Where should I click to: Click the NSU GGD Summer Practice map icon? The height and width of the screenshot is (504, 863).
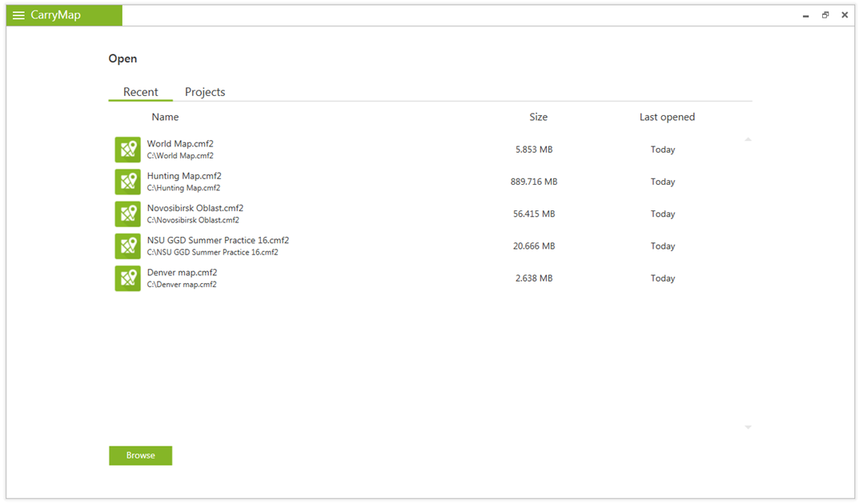pyautogui.click(x=128, y=246)
